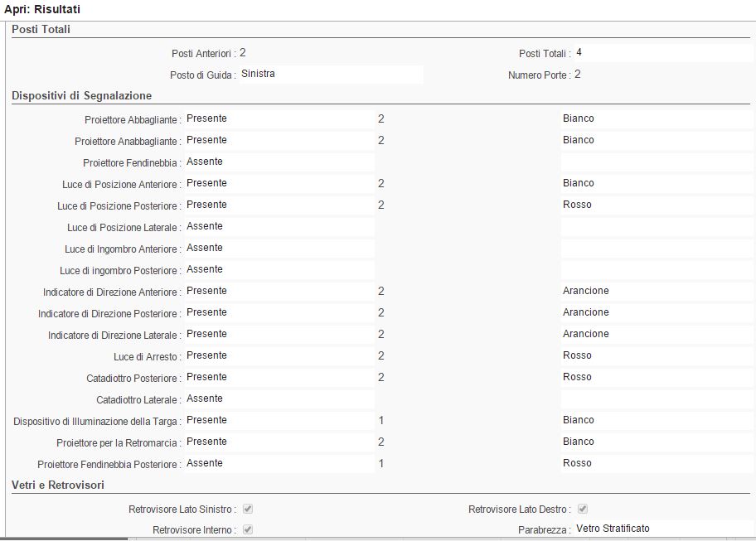Screen dimensions: 756x541
Task: Click the Catadiottro Posteriore presence field
Action: click(279, 377)
